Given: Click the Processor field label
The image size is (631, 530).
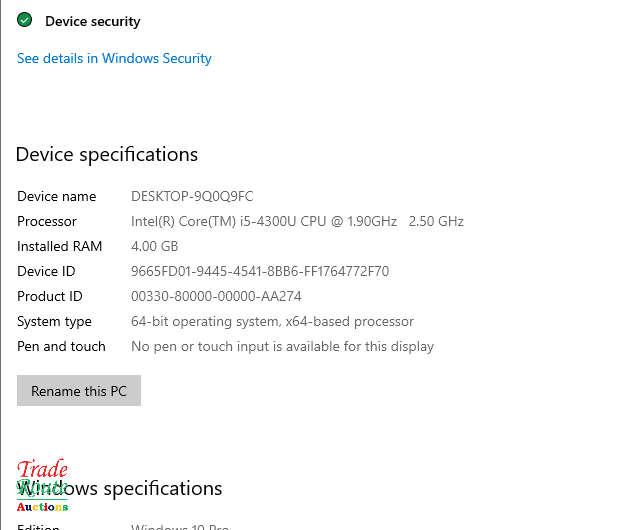Looking at the screenshot, I should click(47, 221).
